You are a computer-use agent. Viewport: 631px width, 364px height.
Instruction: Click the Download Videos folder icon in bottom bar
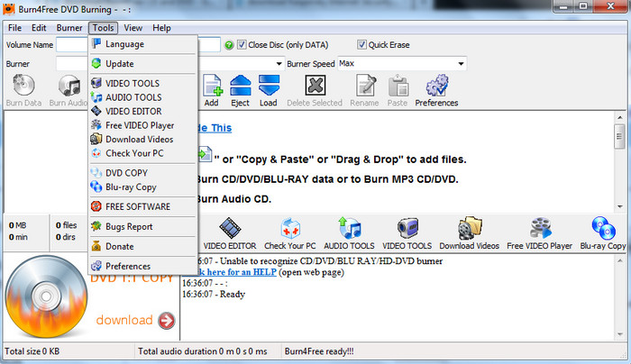point(470,228)
